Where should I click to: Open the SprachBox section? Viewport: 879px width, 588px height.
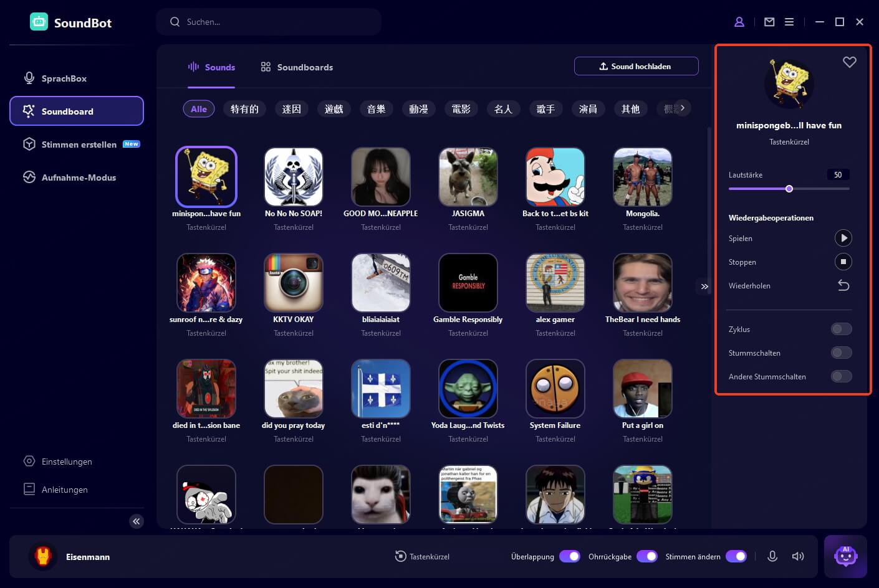click(x=64, y=78)
